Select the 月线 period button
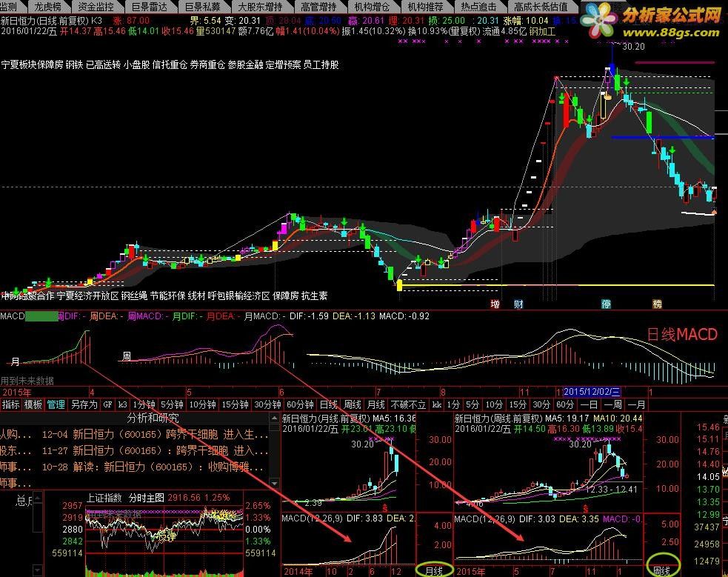This screenshot has height=577, width=728. [x=375, y=404]
